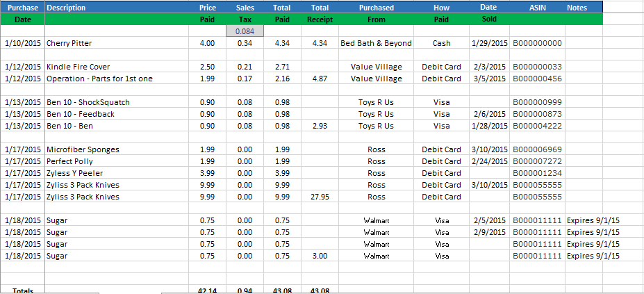Click the 42.14 price total cell
Image resolution: width=644 pixels, height=294 pixels.
pos(208,291)
